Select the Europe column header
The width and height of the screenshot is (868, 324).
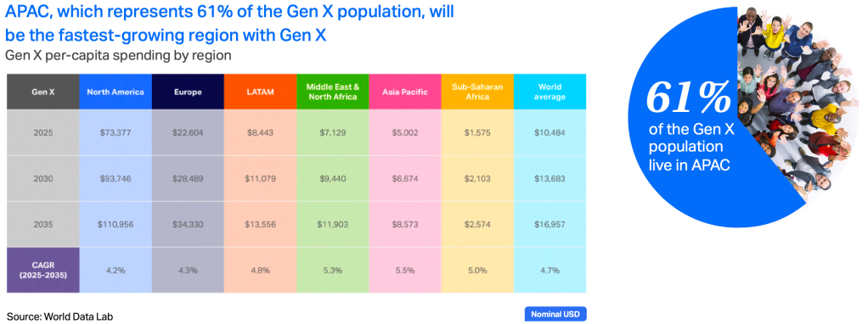coord(188,92)
